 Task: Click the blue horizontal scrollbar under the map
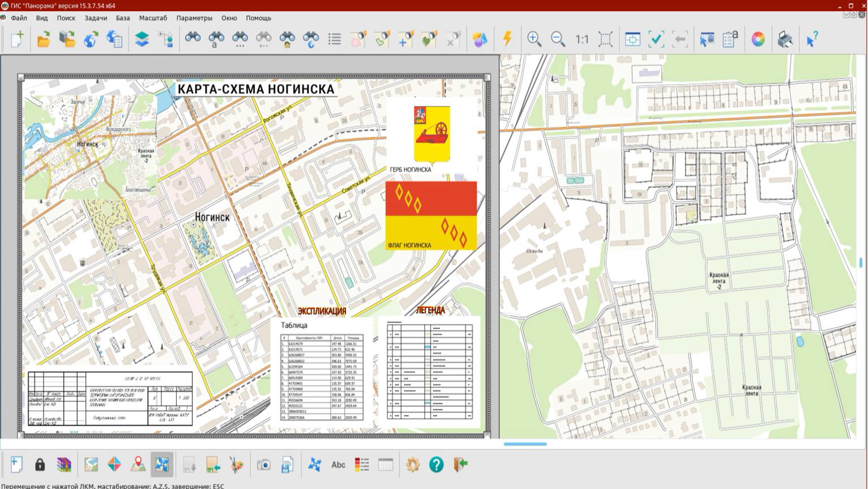pos(525,444)
